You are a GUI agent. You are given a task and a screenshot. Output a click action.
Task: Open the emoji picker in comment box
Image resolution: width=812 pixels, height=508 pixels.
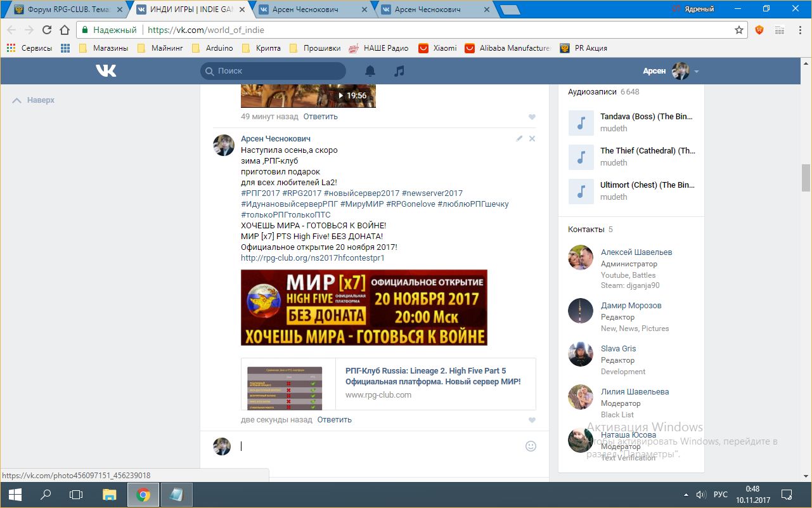pyautogui.click(x=531, y=446)
